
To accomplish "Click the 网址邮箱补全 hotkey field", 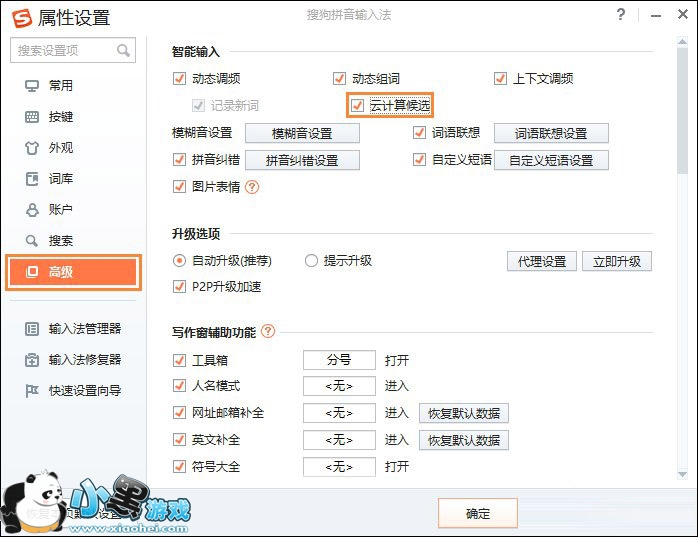I will point(339,413).
